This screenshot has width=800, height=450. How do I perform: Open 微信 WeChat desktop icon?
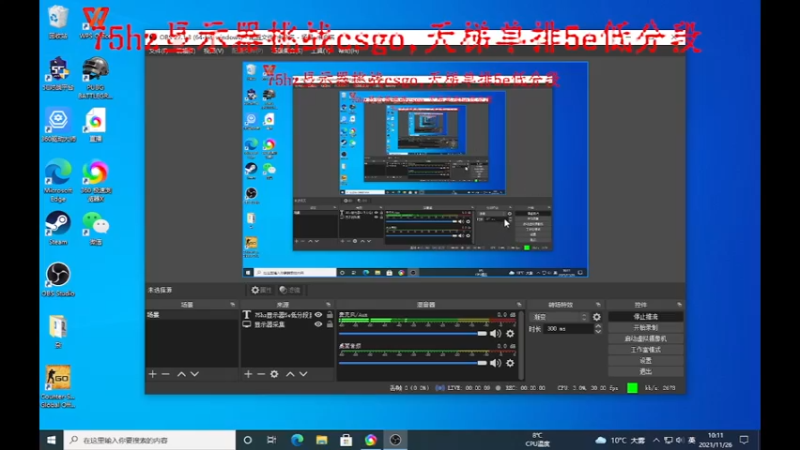click(x=95, y=228)
